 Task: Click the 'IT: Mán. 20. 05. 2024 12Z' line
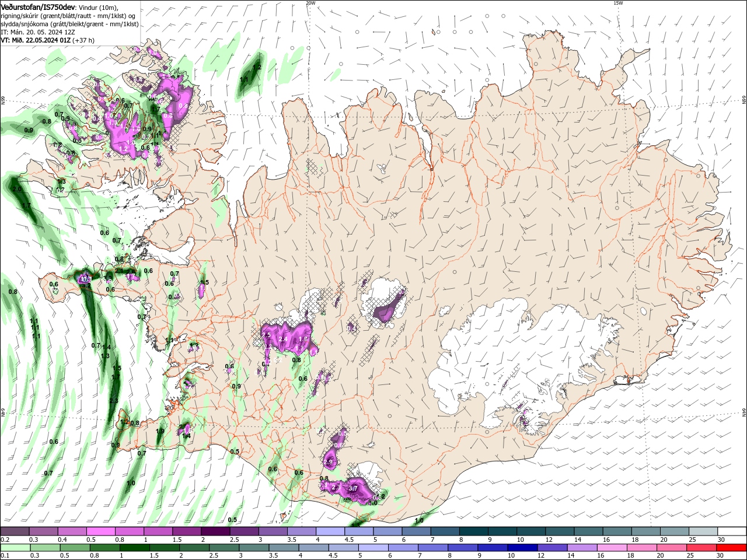[x=39, y=32]
